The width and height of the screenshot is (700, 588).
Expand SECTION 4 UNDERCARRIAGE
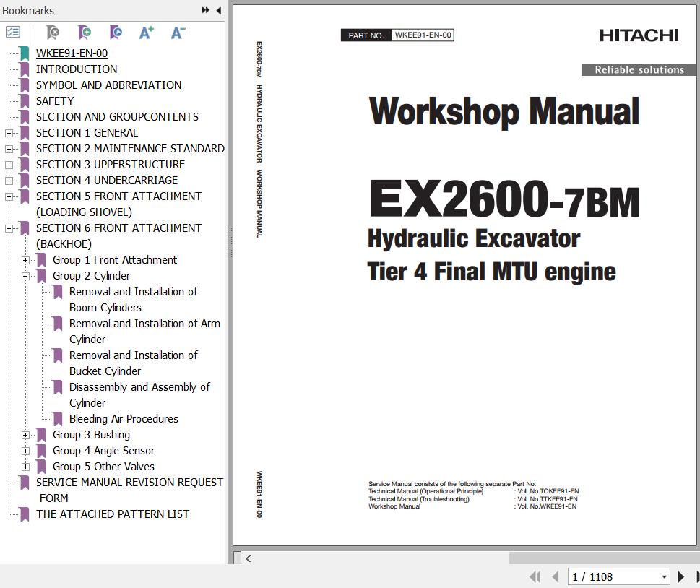pyautogui.click(x=9, y=181)
